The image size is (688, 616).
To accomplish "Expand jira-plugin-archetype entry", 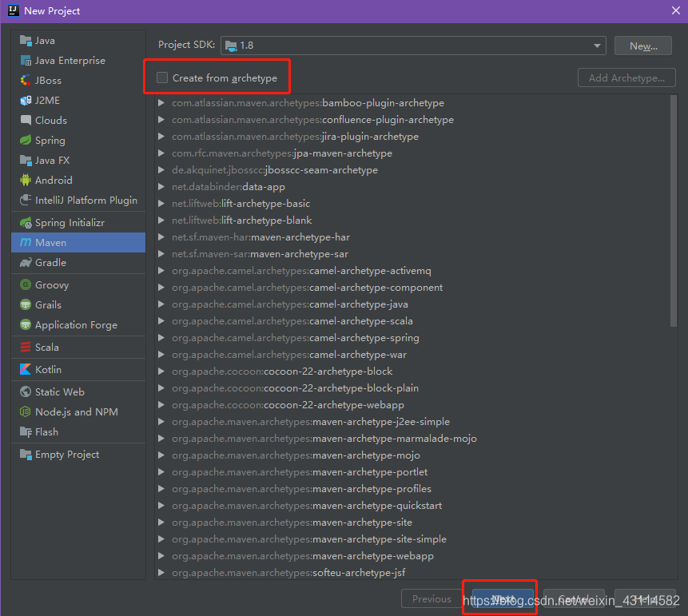I will [161, 137].
